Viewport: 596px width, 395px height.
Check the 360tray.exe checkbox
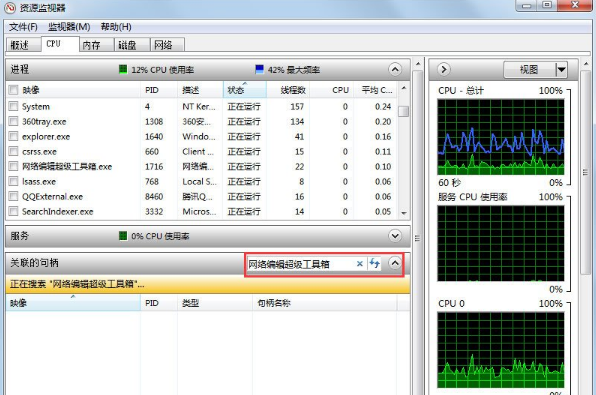13,121
